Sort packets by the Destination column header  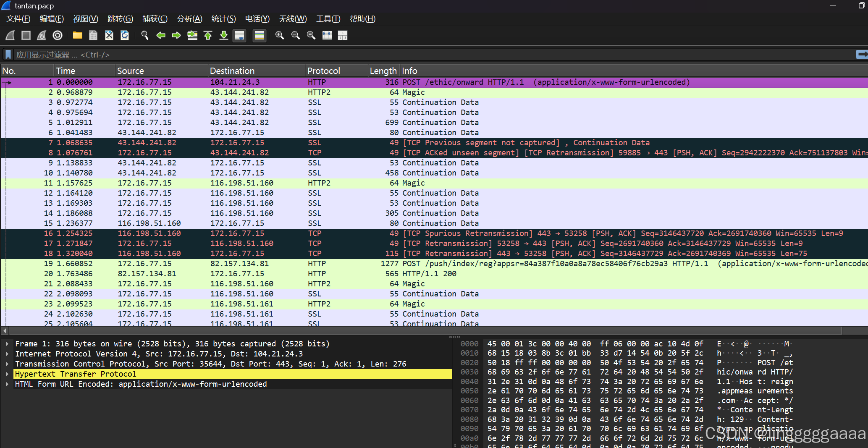[256, 71]
